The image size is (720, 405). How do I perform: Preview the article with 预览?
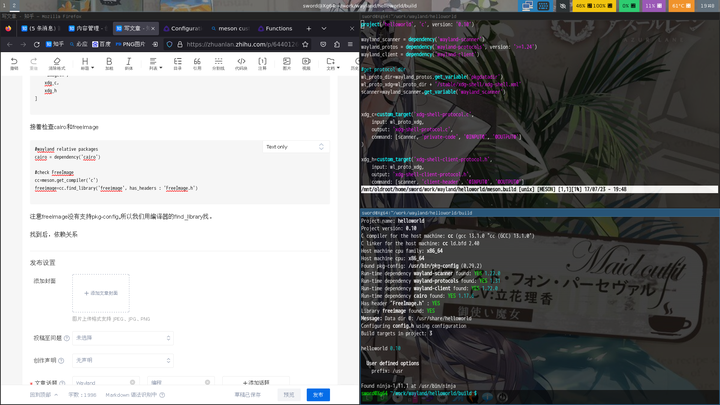289,395
